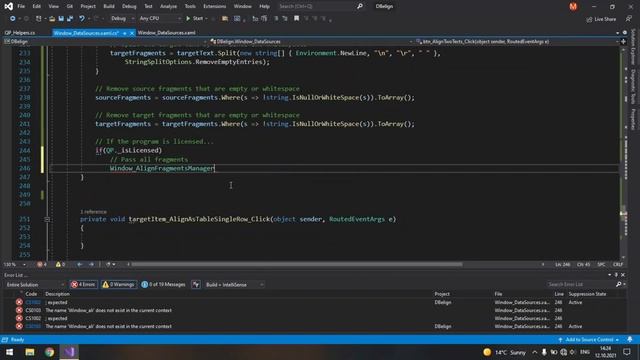This screenshot has width=640, height=360.
Task: Navigate backward with the back arrow toolbar icon
Action: [13, 18]
